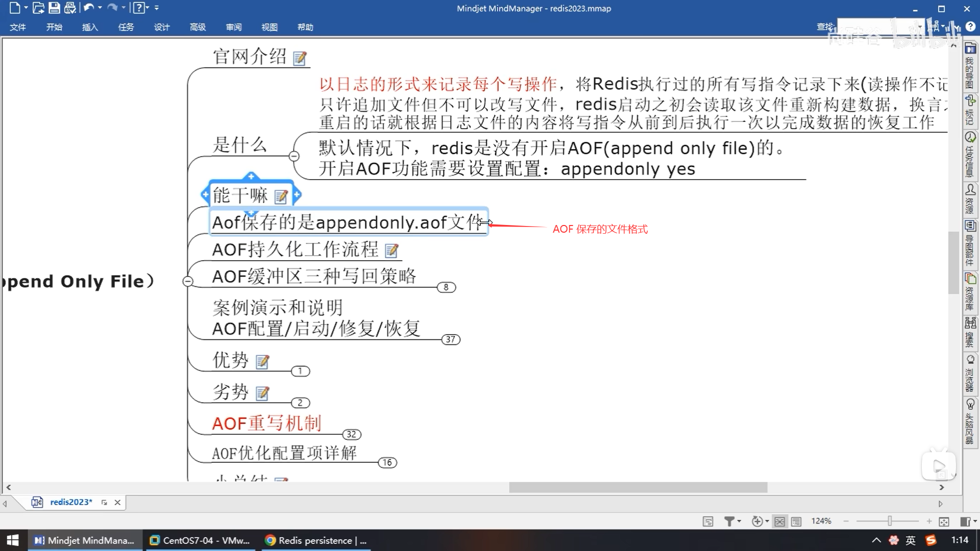
Task: Toggle map view mode button in status bar
Action: pos(779,521)
